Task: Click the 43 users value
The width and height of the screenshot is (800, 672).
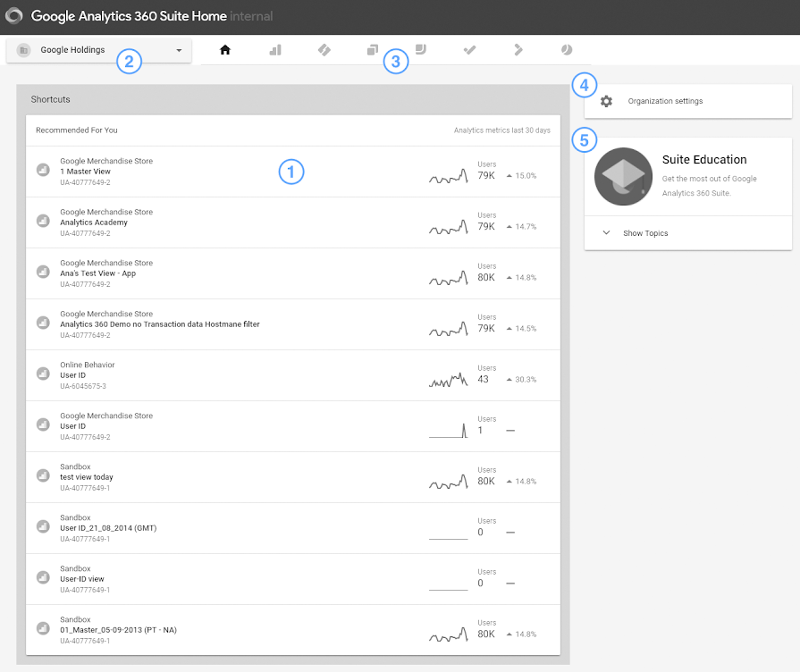Action: coord(484,379)
